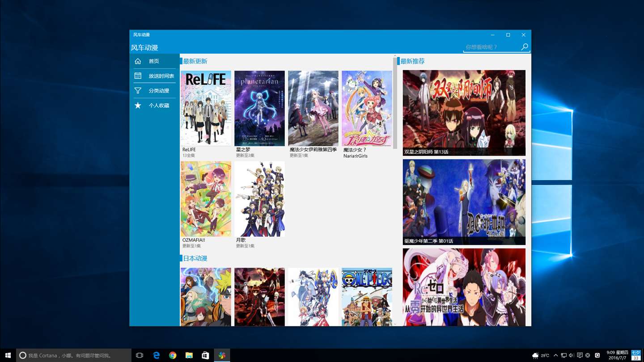This screenshot has height=362, width=644.
Task: Click the vertical scrollbar thumb of the list
Action: [x=395, y=103]
